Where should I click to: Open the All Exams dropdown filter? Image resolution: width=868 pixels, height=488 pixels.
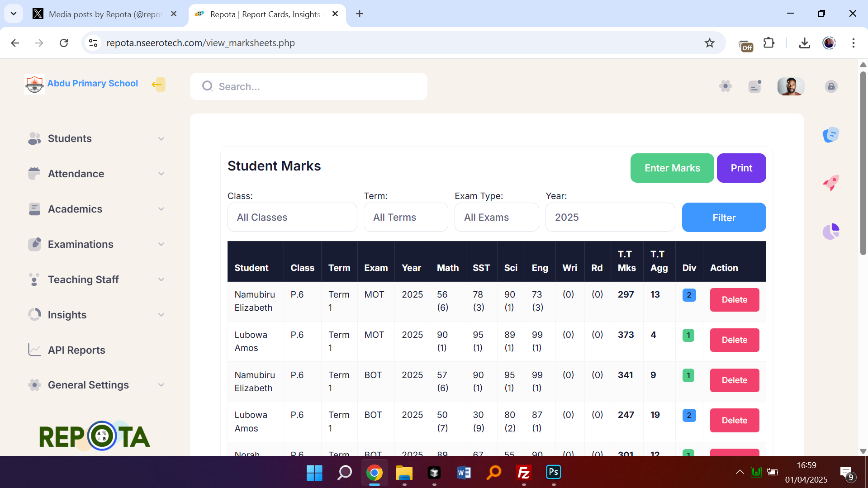tap(496, 218)
